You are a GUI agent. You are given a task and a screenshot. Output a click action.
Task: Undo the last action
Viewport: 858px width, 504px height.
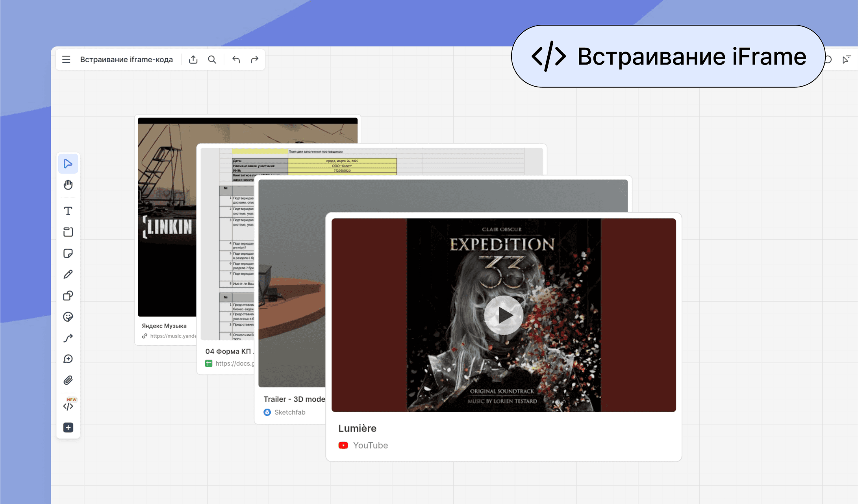[x=236, y=59]
